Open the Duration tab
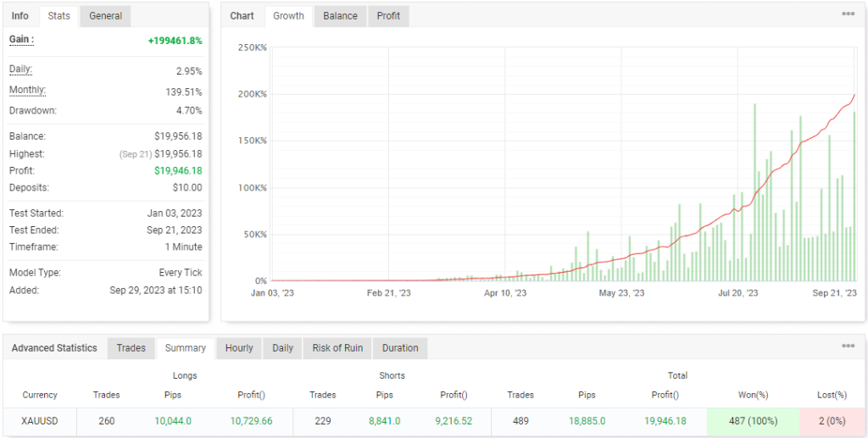This screenshot has width=868, height=438. tap(399, 348)
